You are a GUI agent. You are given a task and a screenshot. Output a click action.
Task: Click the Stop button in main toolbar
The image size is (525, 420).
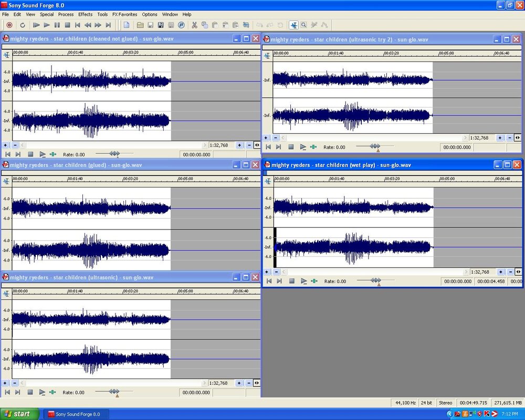pyautogui.click(x=67, y=25)
